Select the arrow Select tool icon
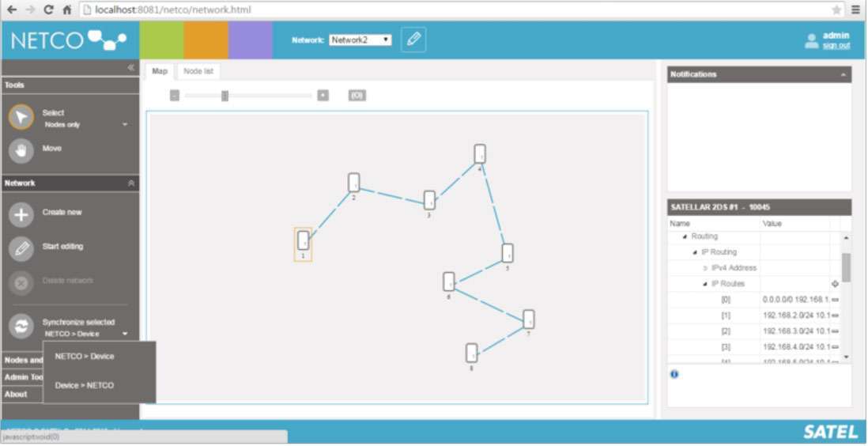Image resolution: width=868 pixels, height=446 pixels. 21,118
